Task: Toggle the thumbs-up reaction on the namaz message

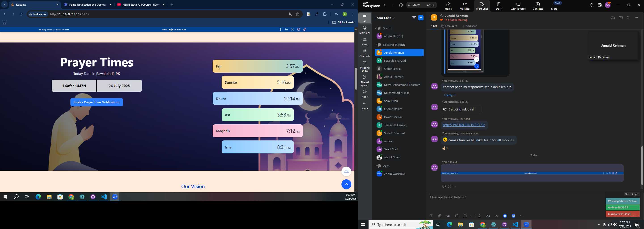Action: point(445,148)
